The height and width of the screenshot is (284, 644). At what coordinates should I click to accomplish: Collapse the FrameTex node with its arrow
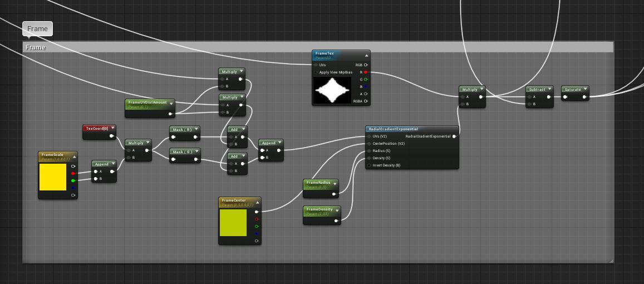pos(366,56)
